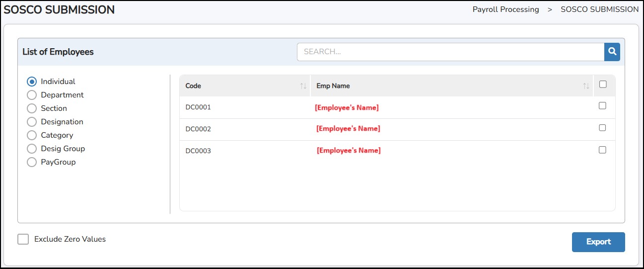Screen dimensions: 644x269
Task: Focus the SEARCH input field
Action: tap(450, 52)
